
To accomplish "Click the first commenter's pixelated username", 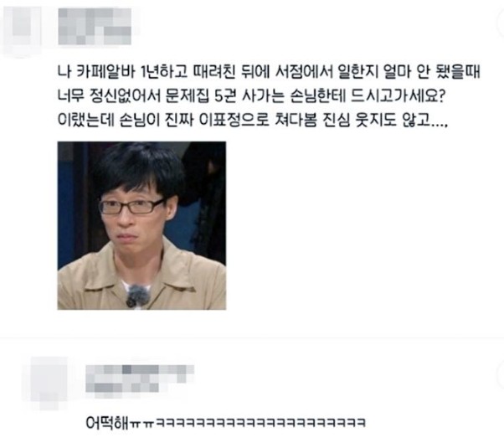I will click(95, 26).
